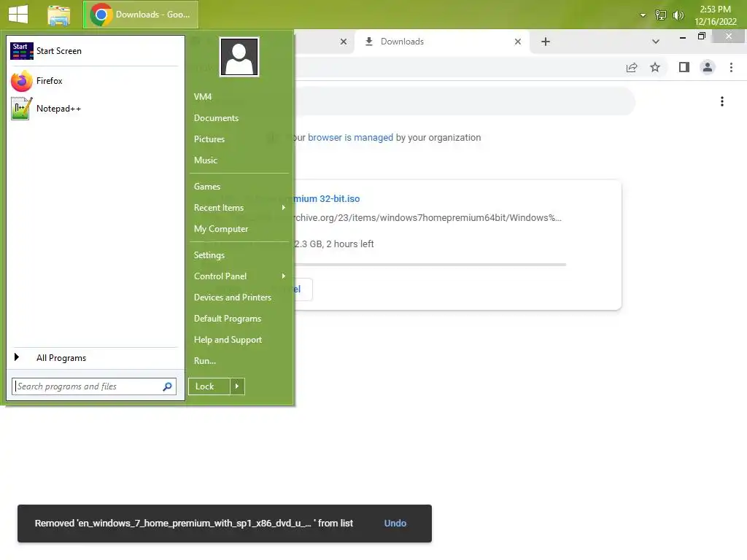This screenshot has width=747, height=560.
Task: Open the 32-bit.iso download file link
Action: [326, 199]
